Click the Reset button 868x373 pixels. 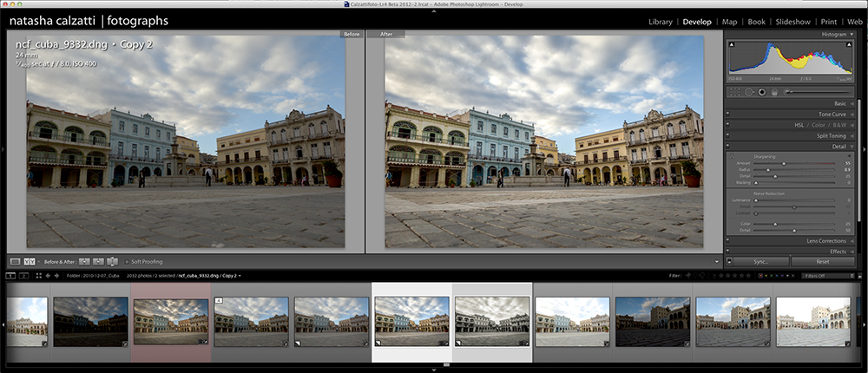tap(823, 262)
